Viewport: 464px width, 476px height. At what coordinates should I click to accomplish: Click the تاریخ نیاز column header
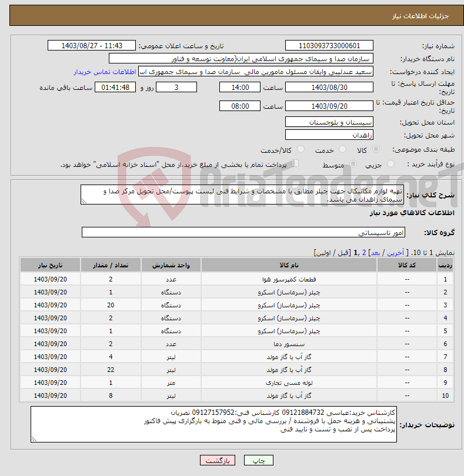point(50,265)
